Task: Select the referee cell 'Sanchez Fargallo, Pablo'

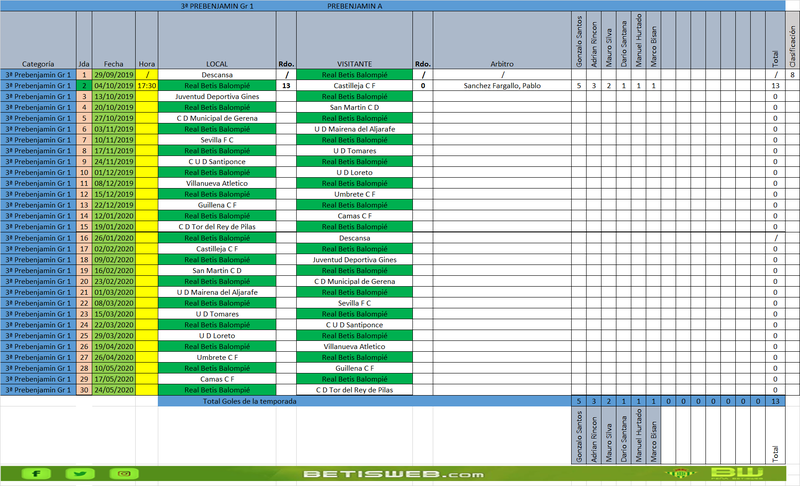Action: [x=502, y=86]
